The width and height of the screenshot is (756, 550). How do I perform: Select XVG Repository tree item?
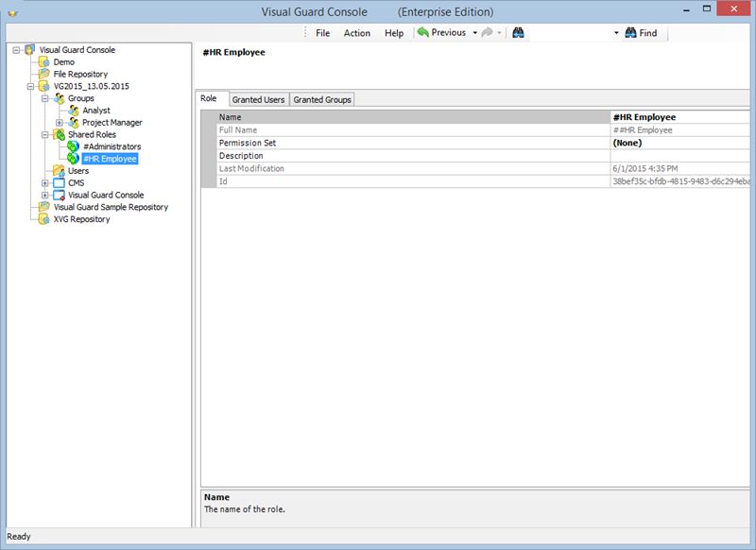[81, 219]
